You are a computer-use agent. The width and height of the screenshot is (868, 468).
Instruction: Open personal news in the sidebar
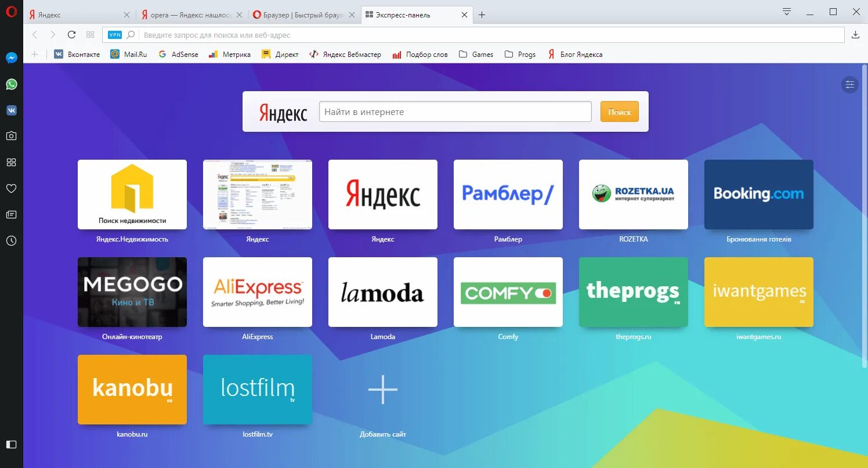(x=12, y=214)
